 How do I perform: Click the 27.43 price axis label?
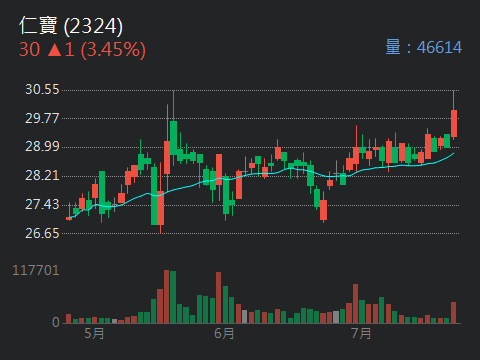tap(42, 204)
